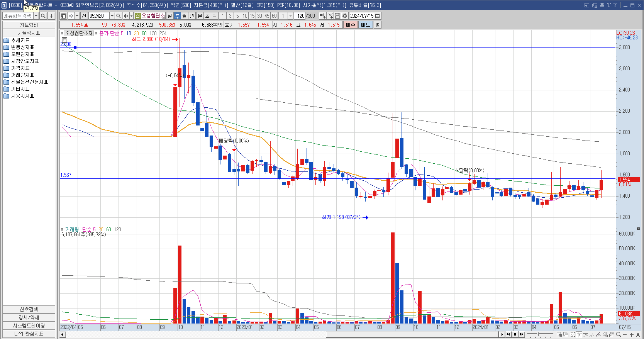The width and height of the screenshot is (644, 339).
Task: Click the stock code search magnifier icon
Action: [x=119, y=16]
